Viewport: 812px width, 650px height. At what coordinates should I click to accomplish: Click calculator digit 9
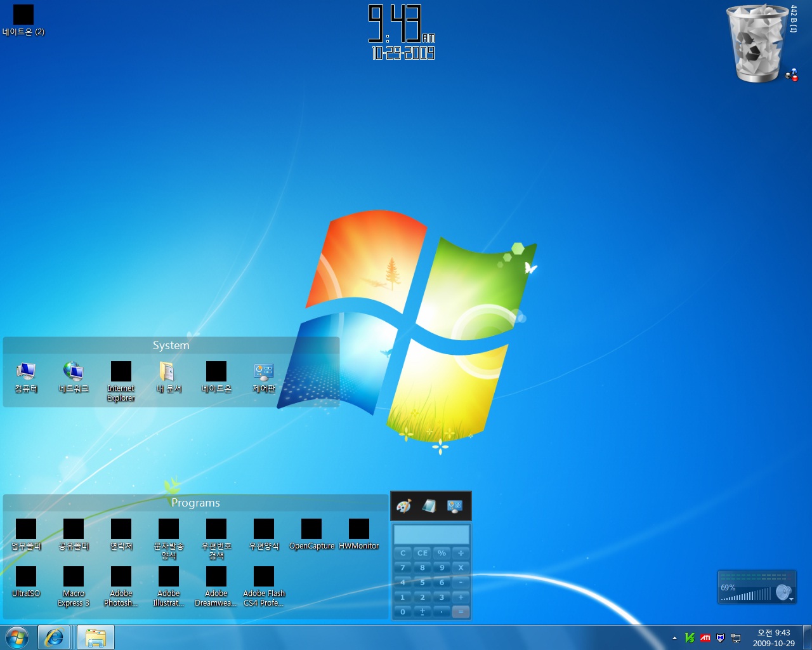pos(442,567)
